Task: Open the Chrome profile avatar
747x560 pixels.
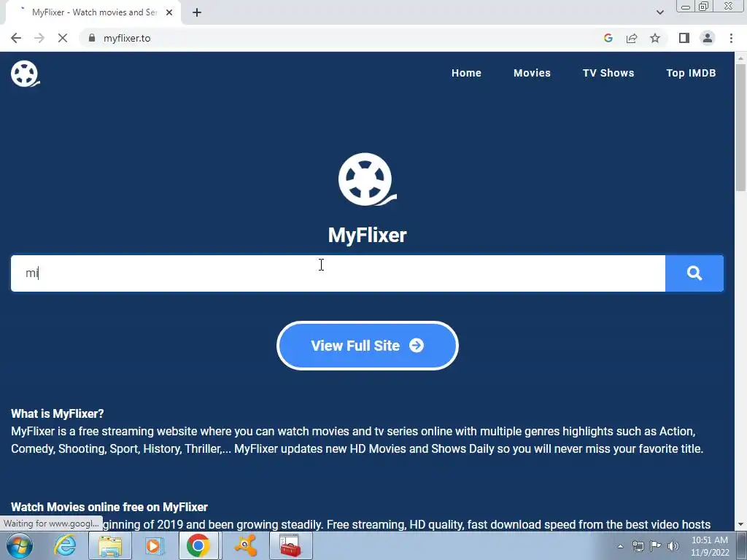Action: [x=708, y=38]
